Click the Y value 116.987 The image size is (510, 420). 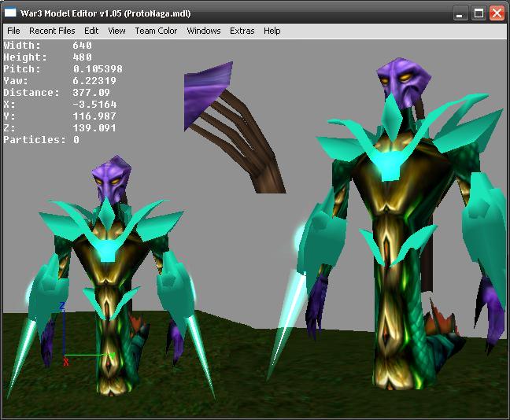coord(94,116)
